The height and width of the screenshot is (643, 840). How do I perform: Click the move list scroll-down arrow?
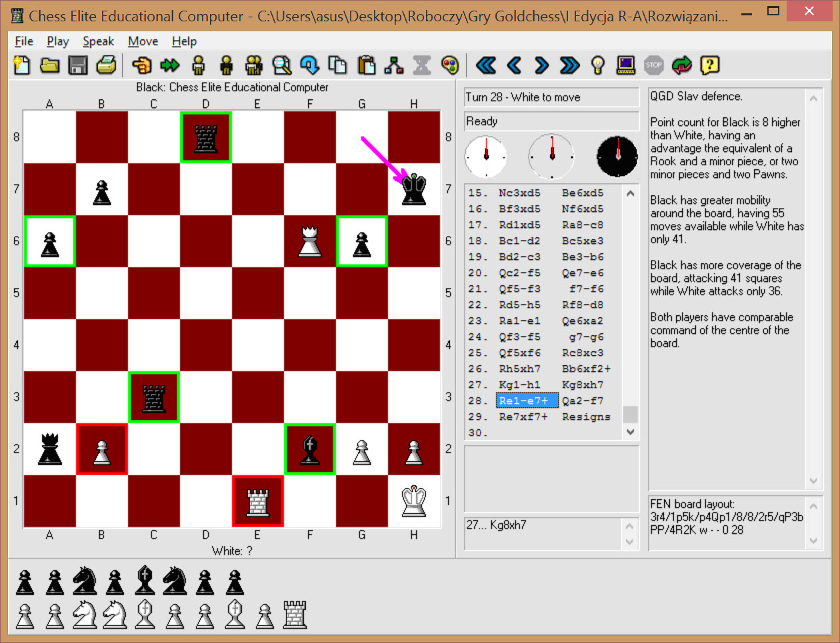click(630, 431)
